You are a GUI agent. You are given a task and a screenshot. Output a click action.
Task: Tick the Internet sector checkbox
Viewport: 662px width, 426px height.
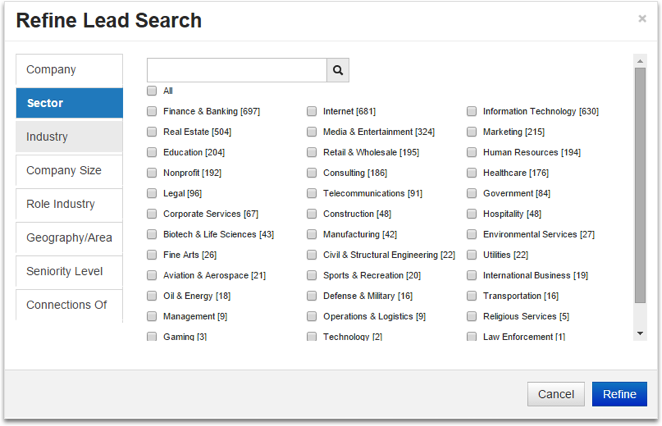point(312,111)
